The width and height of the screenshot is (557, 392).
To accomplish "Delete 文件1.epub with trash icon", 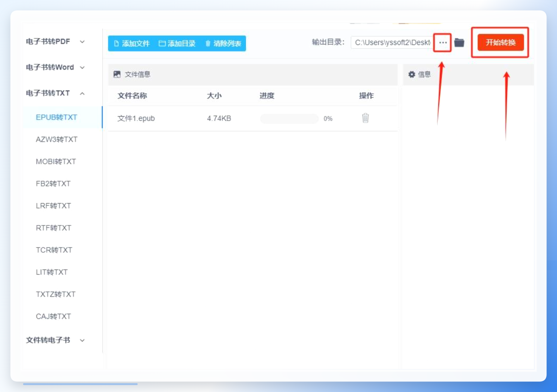I will pyautogui.click(x=365, y=118).
